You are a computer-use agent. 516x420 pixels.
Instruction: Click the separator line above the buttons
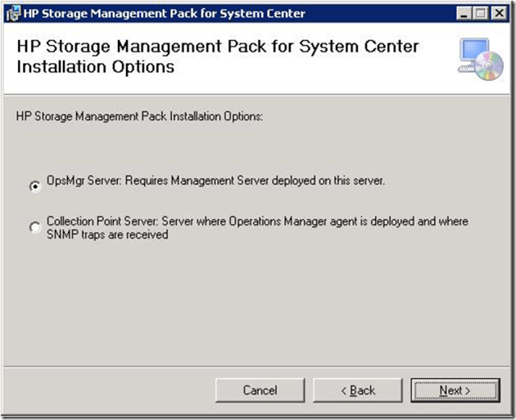pyautogui.click(x=258, y=367)
